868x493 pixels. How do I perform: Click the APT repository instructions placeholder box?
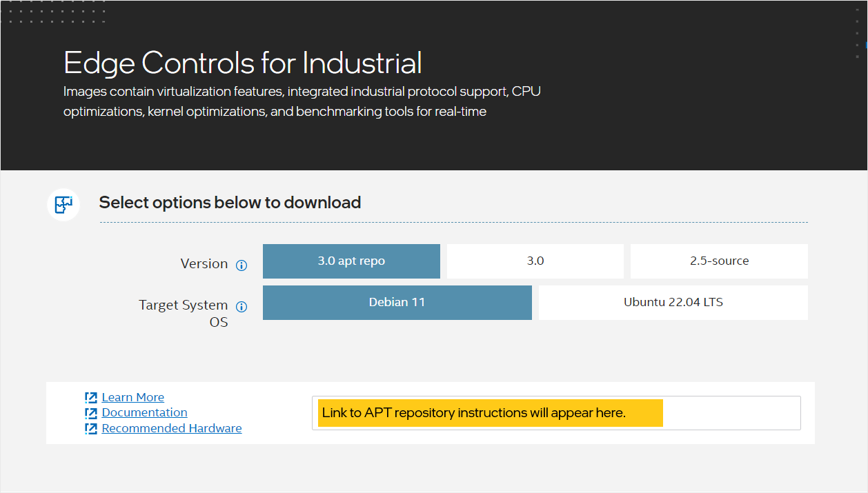(x=556, y=413)
